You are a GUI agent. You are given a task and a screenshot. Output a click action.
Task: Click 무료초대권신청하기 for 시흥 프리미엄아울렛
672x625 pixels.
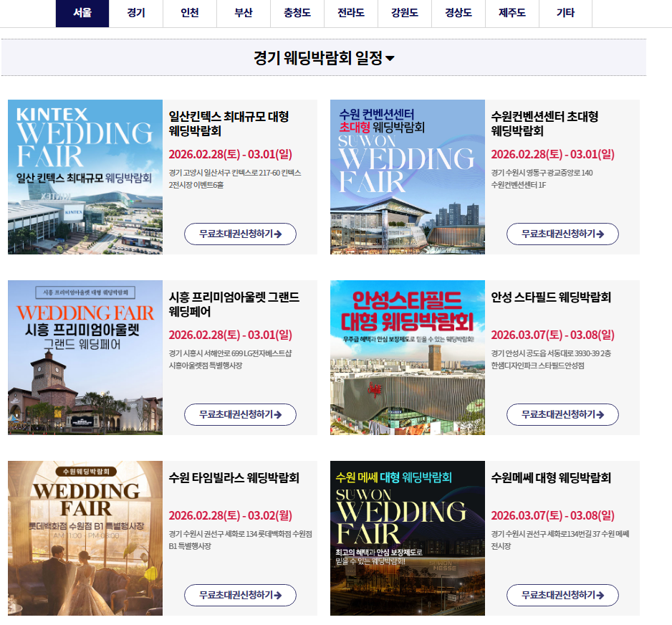click(x=240, y=414)
